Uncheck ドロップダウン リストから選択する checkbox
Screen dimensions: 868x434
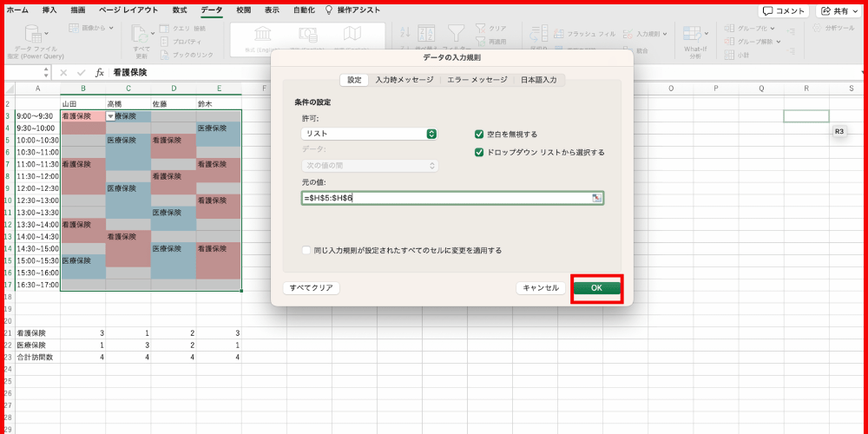(479, 152)
